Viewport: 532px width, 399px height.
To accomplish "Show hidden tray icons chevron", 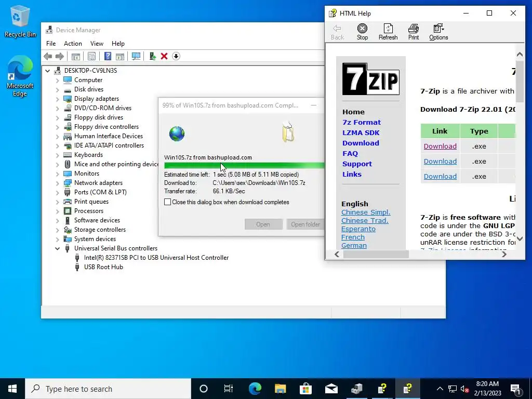I will point(440,389).
